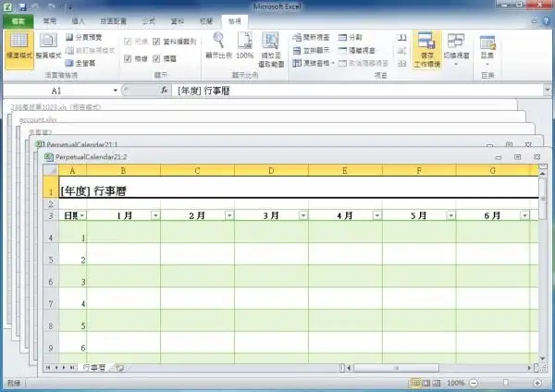Toggle the Gridlines (格線) checkbox

(x=128, y=58)
